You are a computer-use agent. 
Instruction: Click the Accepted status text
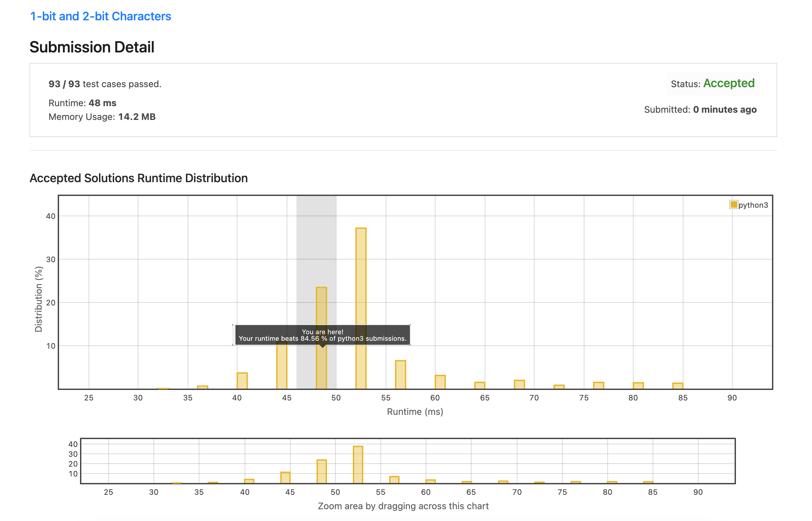[x=729, y=83]
